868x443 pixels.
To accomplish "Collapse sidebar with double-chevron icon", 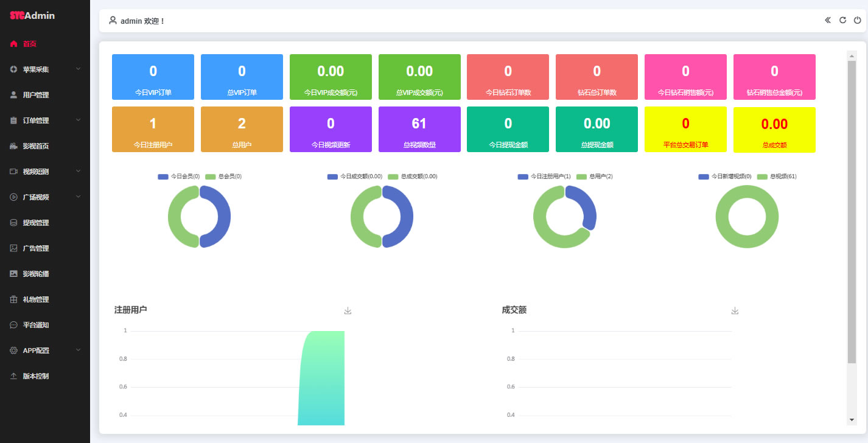I will [x=828, y=20].
